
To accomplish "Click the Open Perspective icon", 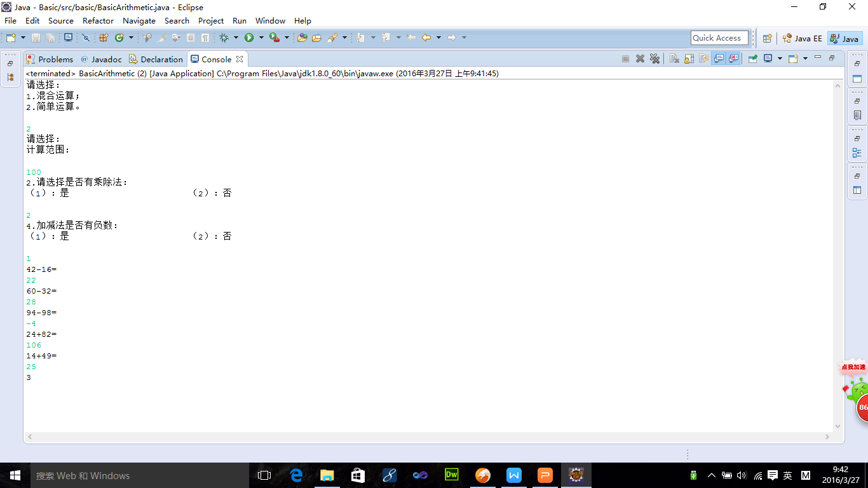I will point(767,38).
